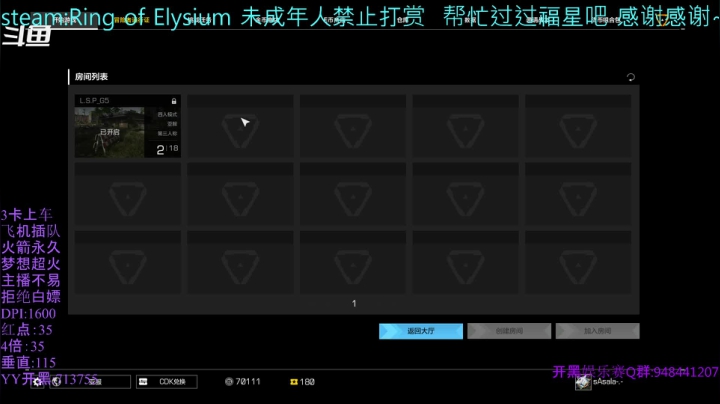Switch to the yellow 冒险者通行证 tab

pyautogui.click(x=131, y=20)
